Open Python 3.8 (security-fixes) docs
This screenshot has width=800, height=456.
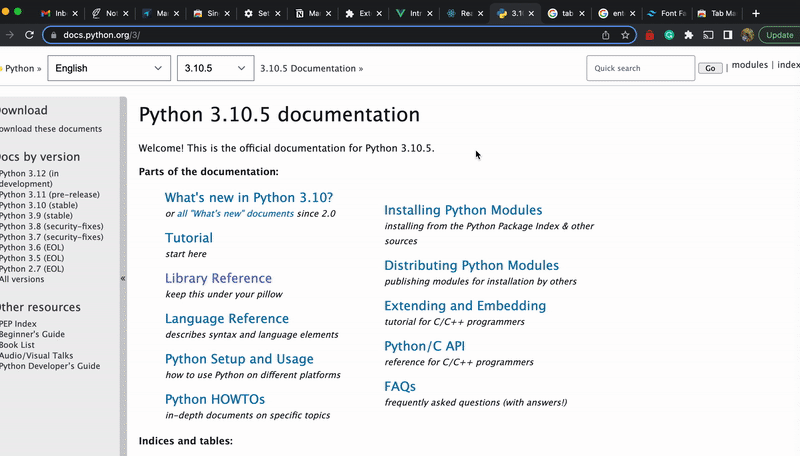point(52,226)
